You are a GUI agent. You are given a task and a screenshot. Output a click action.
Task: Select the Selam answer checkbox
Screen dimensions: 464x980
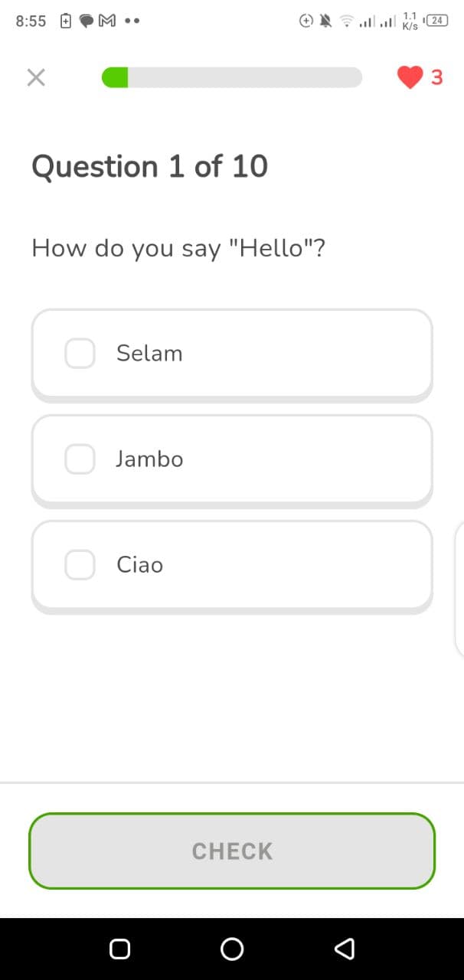tap(79, 353)
